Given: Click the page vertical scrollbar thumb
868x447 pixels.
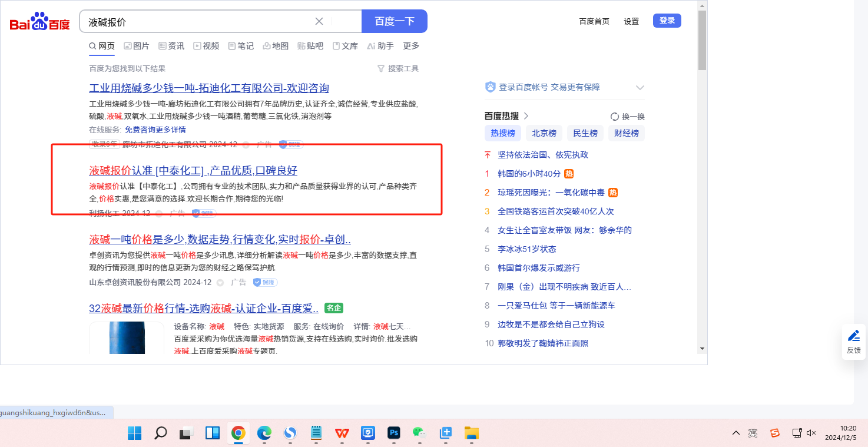Looking at the screenshot, I should tap(702, 41).
